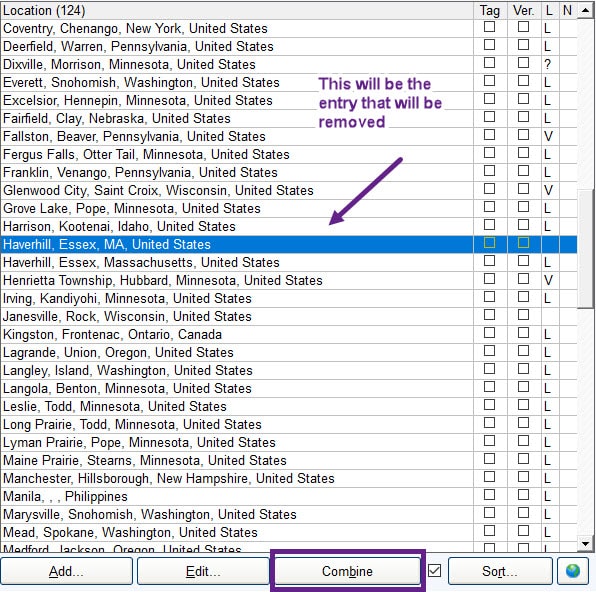596x592 pixels.
Task: Click the scroll up arrow of list
Action: click(x=586, y=10)
